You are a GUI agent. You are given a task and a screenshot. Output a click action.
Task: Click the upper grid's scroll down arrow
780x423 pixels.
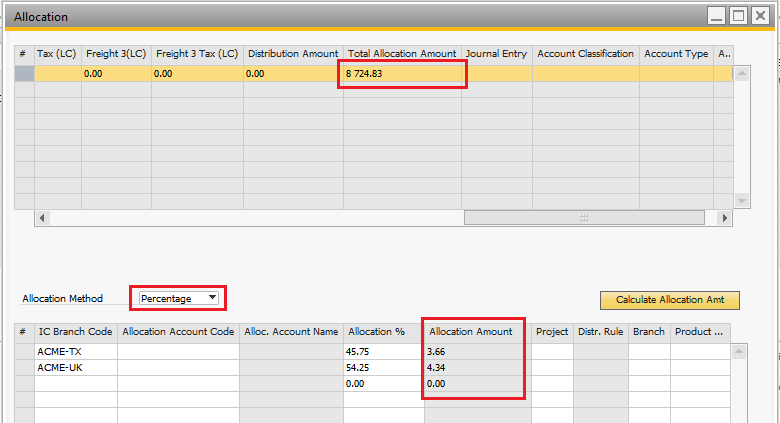[741, 200]
